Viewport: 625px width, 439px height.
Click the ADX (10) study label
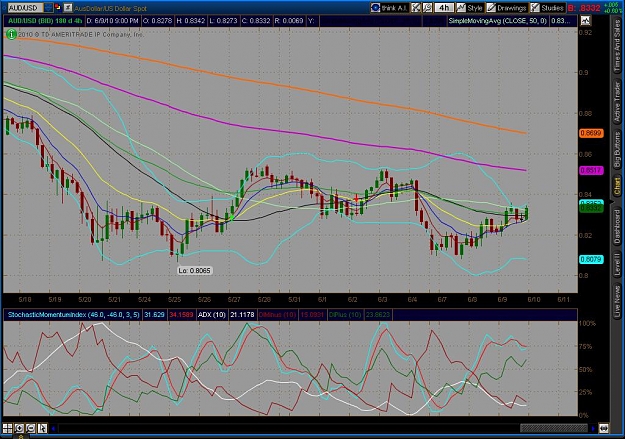click(x=211, y=315)
